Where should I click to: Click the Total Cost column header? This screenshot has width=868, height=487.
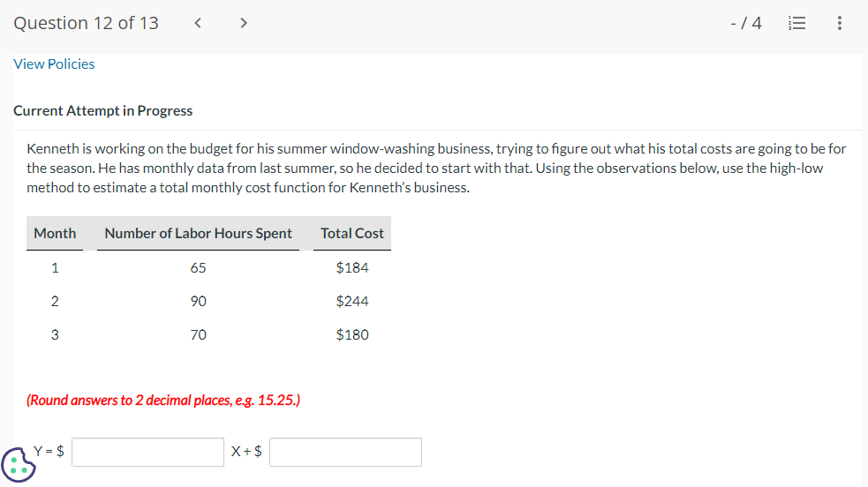click(x=352, y=233)
